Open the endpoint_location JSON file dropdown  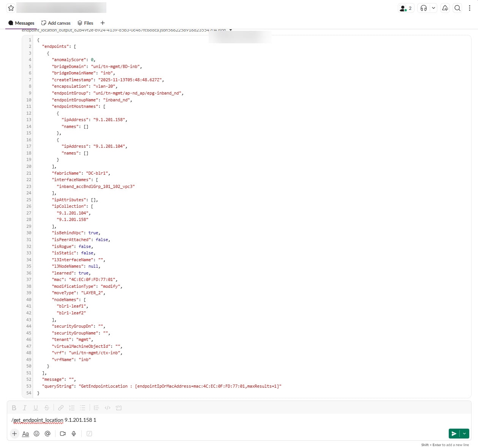point(230,30)
